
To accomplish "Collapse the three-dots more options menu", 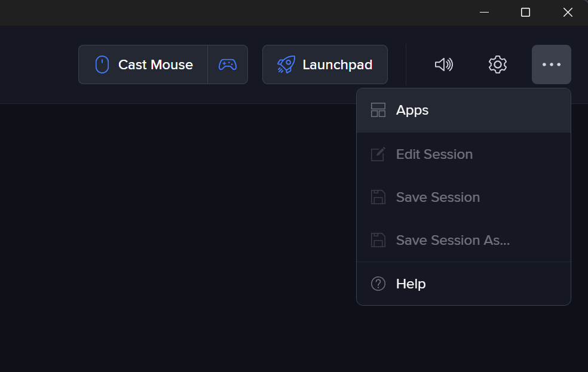I will [x=551, y=64].
